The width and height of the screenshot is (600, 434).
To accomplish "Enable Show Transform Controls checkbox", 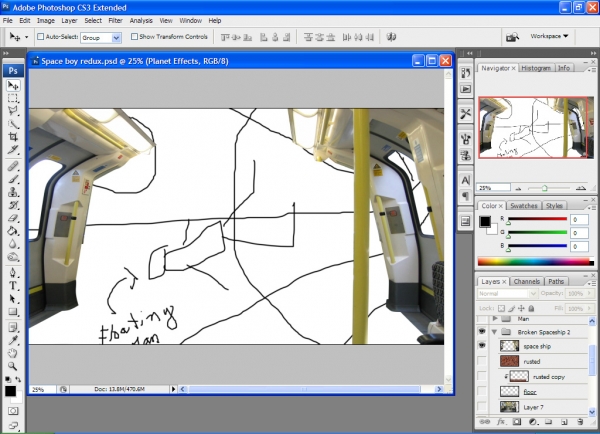I will click(134, 37).
